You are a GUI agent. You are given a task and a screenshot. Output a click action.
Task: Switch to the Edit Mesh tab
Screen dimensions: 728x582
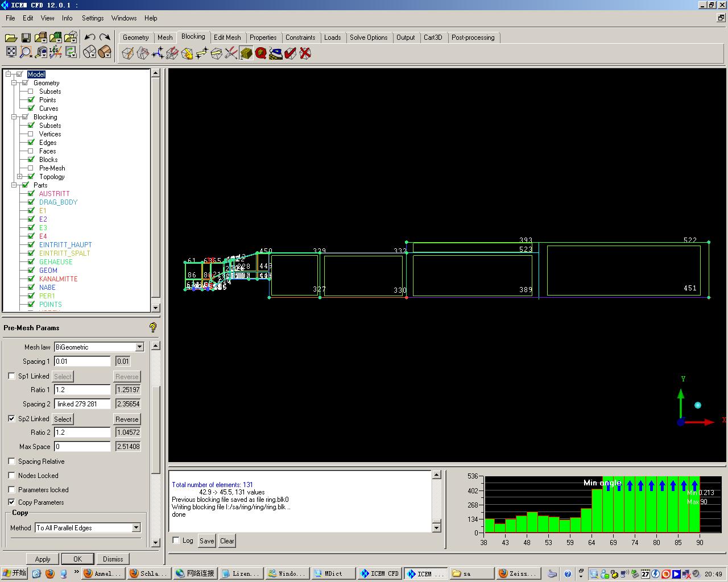(227, 38)
